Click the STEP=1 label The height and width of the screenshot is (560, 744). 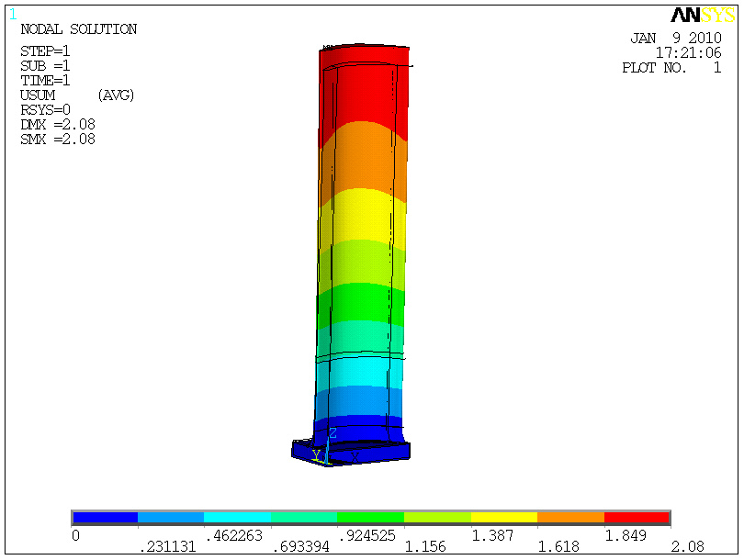[x=45, y=50]
